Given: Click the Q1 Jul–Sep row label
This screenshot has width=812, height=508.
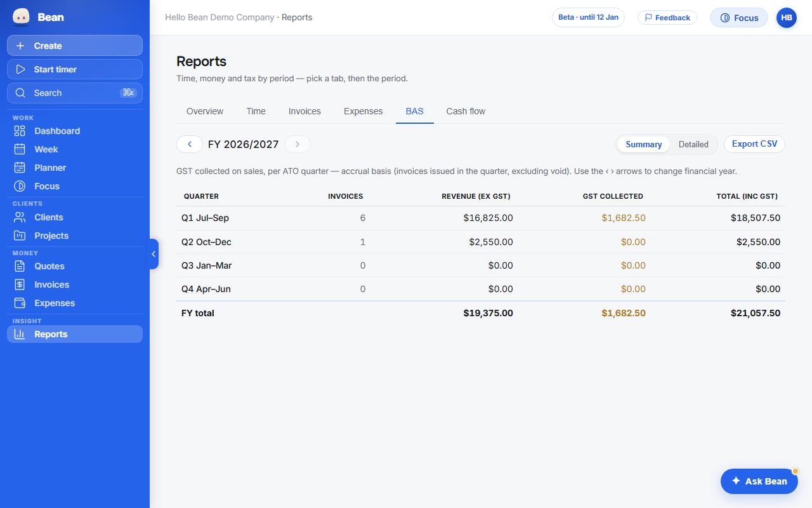Looking at the screenshot, I should tap(205, 218).
